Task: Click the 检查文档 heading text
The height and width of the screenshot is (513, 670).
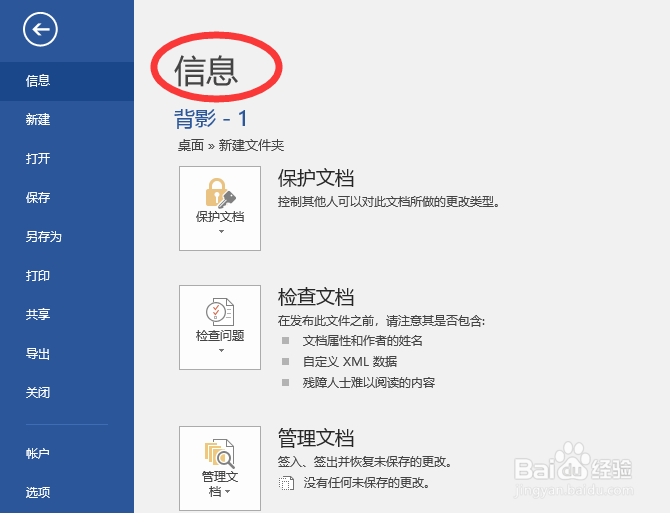Action: 316,297
